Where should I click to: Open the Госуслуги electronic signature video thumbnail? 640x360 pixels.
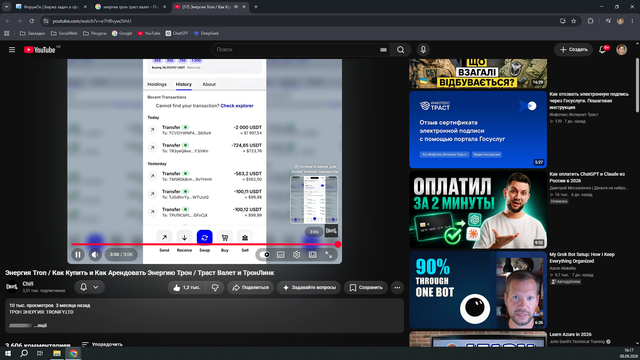click(x=478, y=129)
